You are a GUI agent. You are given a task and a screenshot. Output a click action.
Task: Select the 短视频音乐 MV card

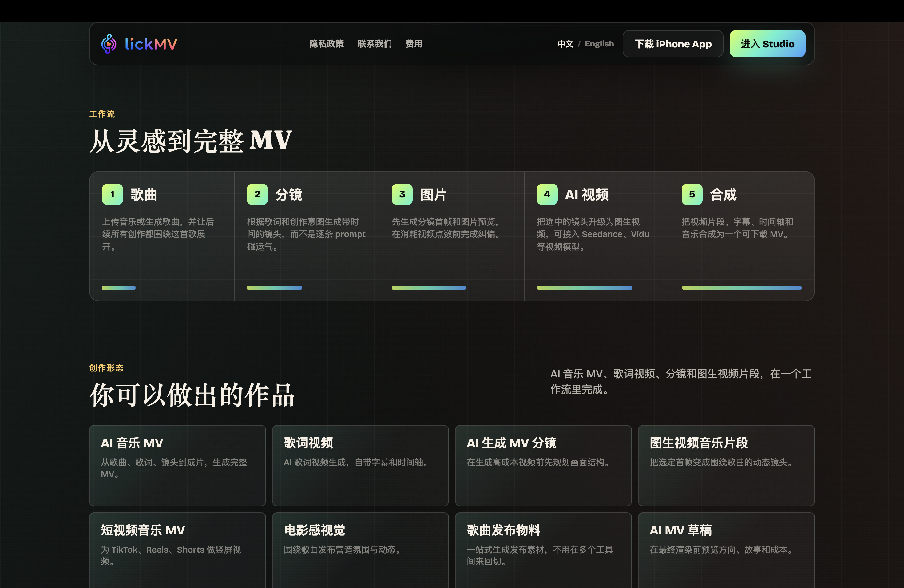(x=177, y=550)
